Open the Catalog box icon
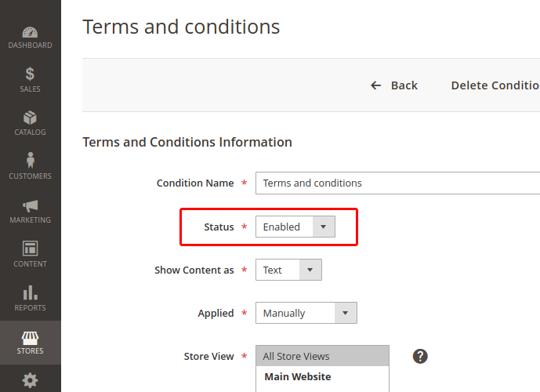The image size is (540, 392). coord(30,118)
